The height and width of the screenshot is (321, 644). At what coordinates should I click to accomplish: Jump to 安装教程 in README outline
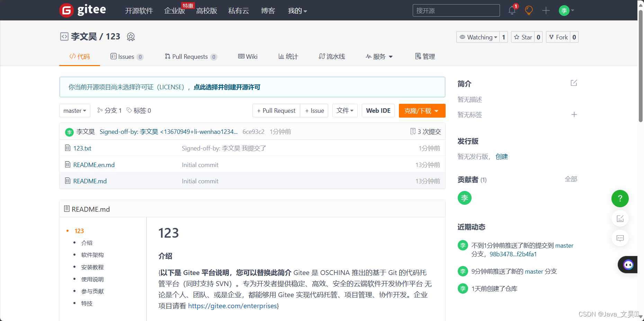[92, 267]
